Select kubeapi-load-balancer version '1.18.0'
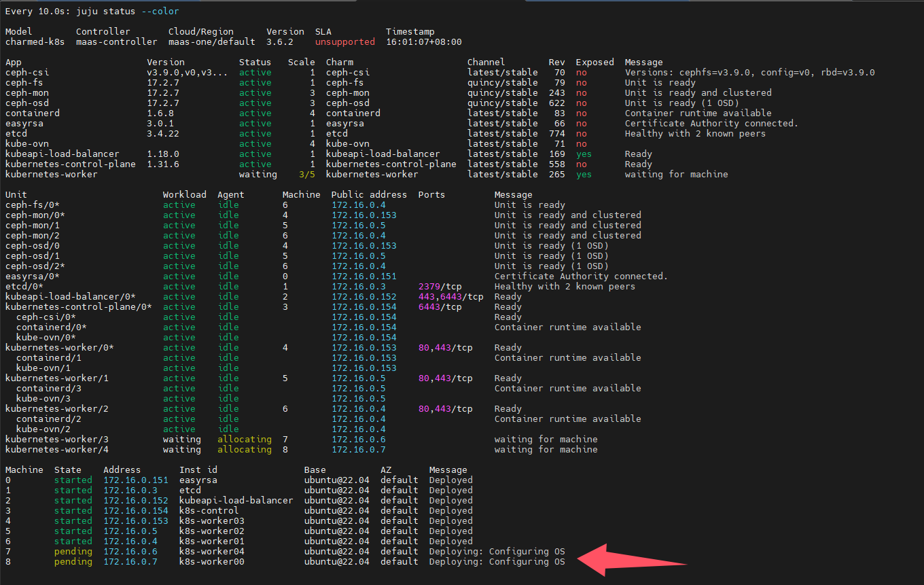Viewport: 924px width, 585px height. (x=163, y=154)
